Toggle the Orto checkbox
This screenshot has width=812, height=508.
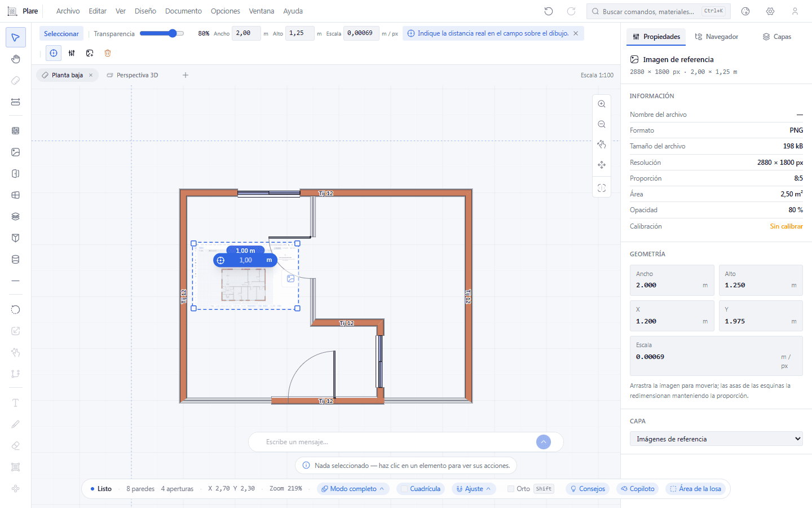click(x=511, y=489)
